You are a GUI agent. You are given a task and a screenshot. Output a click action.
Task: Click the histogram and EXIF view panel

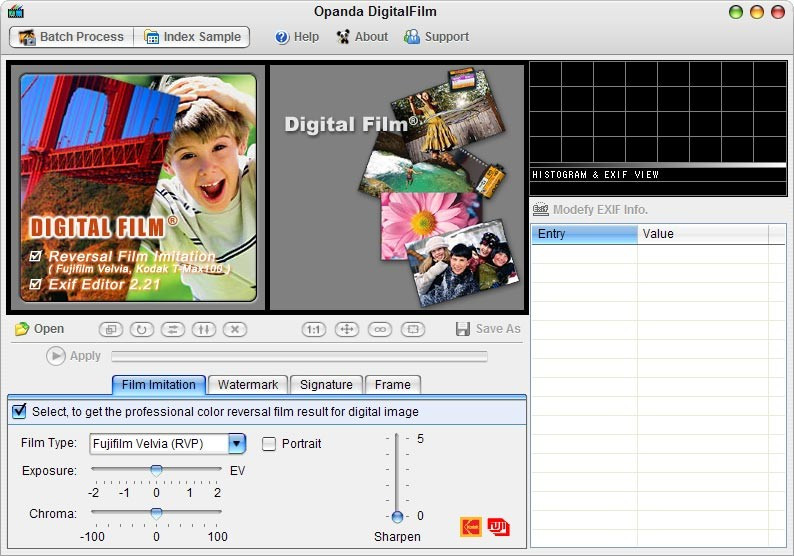658,129
